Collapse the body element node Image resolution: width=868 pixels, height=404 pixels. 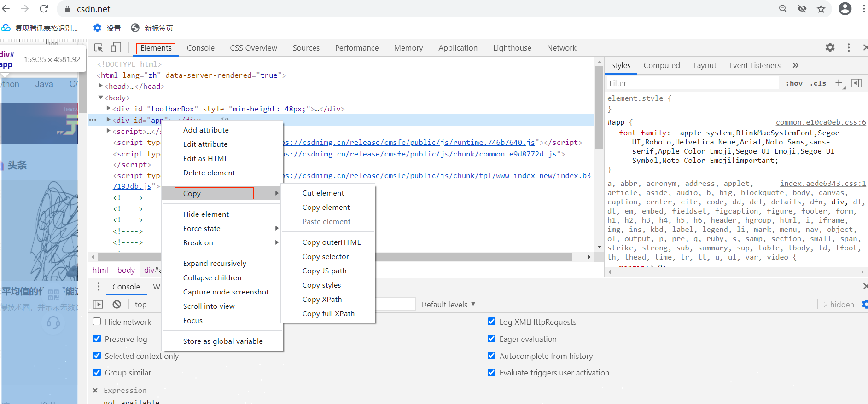(x=101, y=97)
